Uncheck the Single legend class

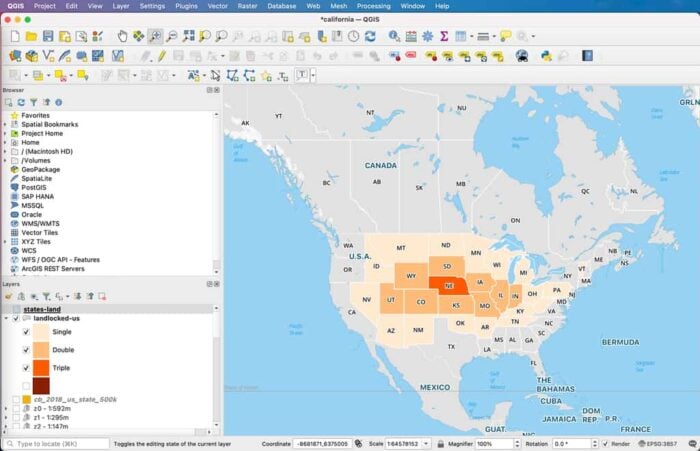coord(26,332)
